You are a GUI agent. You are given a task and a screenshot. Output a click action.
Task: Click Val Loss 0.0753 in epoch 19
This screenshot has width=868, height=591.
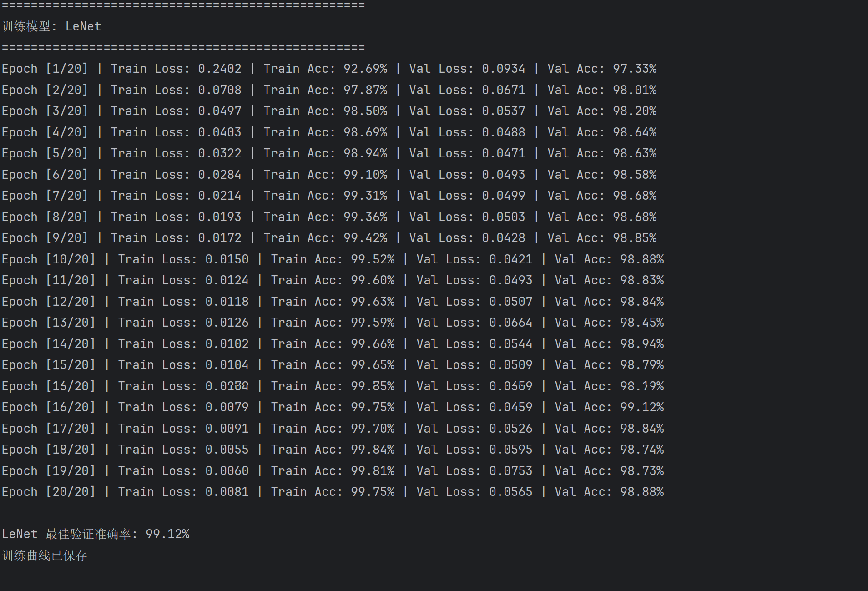point(510,471)
